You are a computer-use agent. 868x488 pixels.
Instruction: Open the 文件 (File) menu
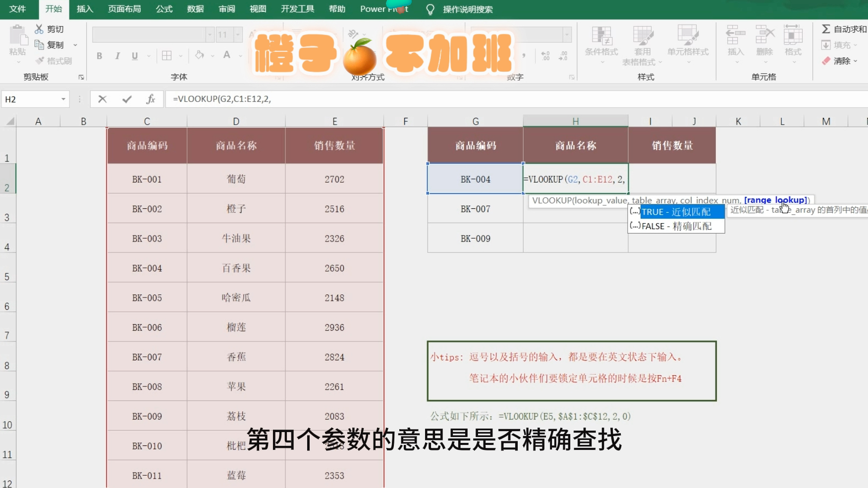point(17,9)
